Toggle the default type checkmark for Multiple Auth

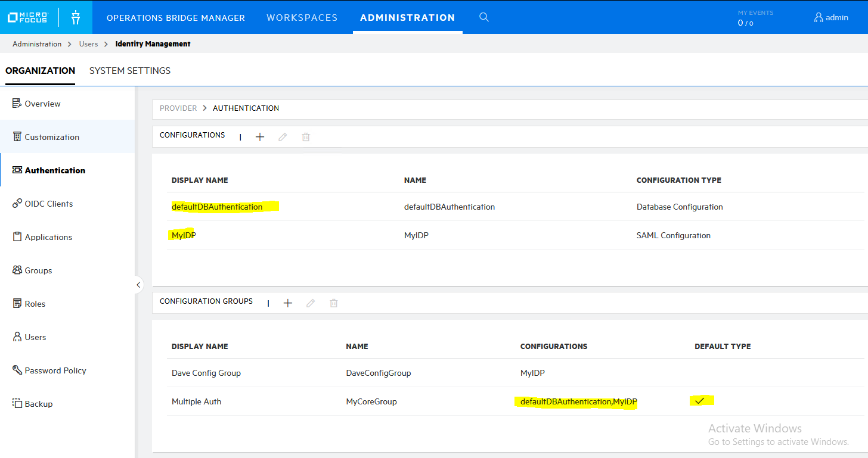[x=702, y=400]
